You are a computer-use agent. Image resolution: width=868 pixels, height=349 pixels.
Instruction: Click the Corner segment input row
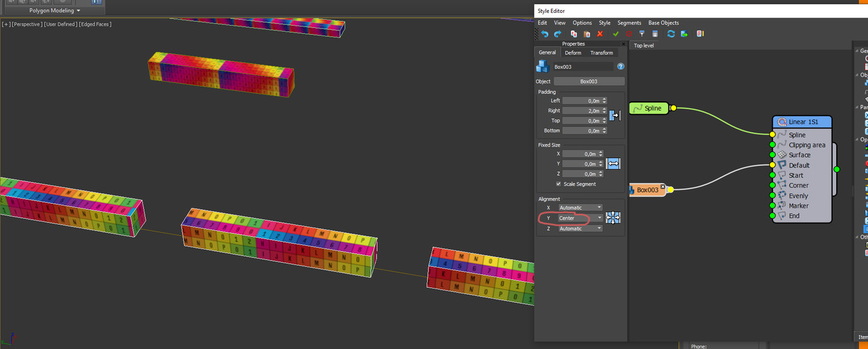802,185
